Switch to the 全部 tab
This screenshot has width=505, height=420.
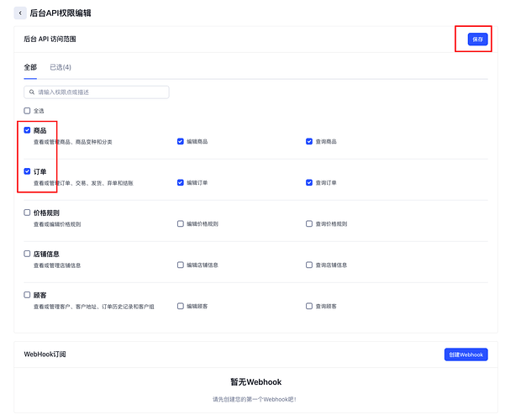pos(30,67)
